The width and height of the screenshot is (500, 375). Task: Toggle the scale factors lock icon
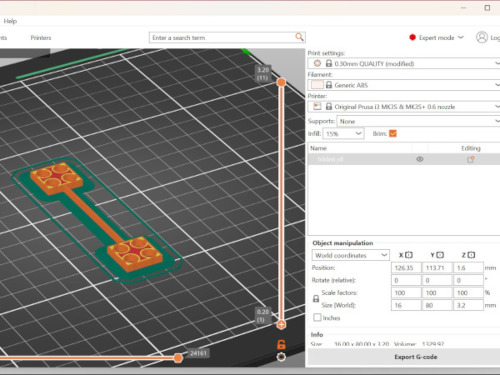[316, 299]
